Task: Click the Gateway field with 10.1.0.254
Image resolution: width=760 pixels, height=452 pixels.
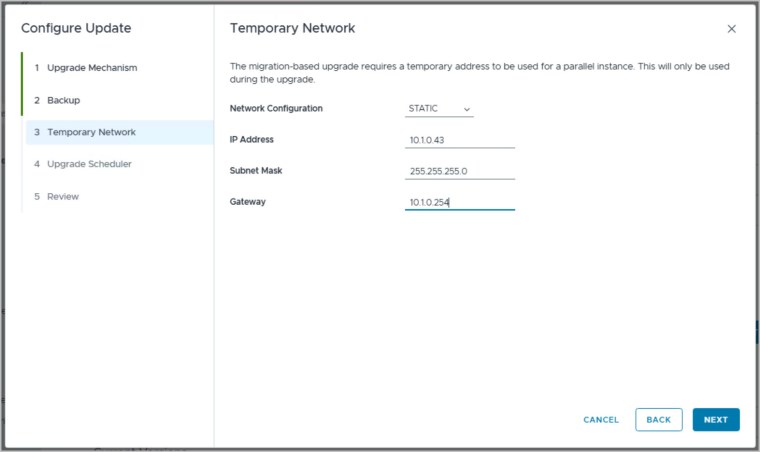Action: (x=460, y=202)
